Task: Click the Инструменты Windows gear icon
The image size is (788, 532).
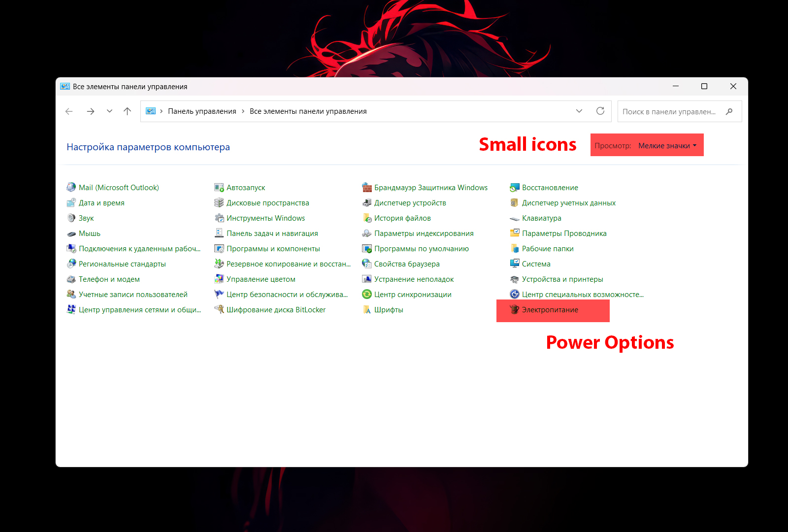Action: click(x=219, y=218)
